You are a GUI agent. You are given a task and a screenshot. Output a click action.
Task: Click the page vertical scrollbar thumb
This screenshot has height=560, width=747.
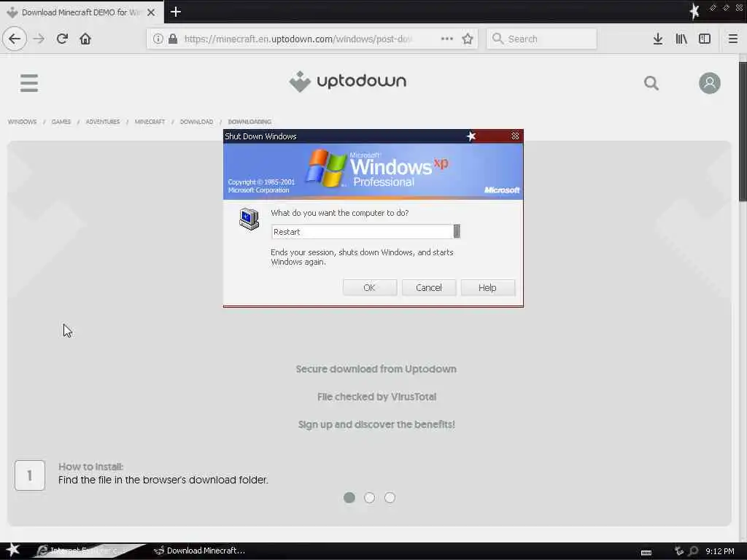click(743, 131)
